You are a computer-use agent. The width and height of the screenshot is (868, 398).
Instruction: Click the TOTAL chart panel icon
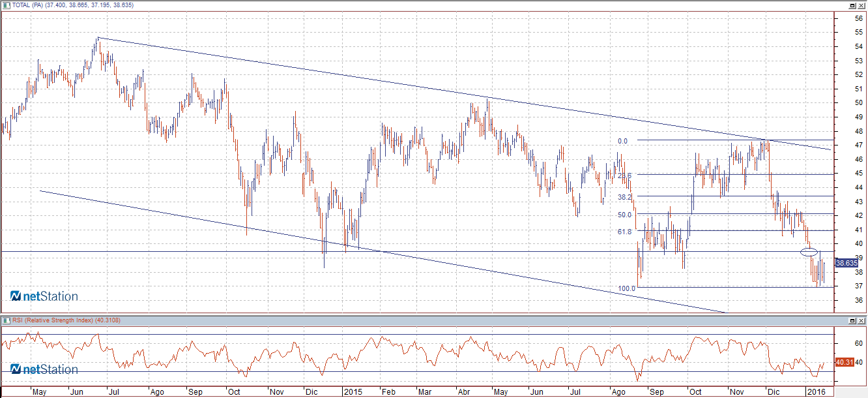(6, 5)
